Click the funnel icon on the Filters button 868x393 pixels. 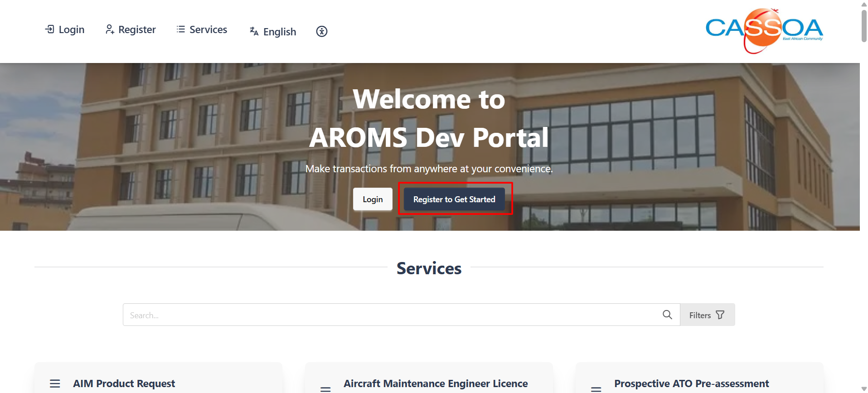720,315
